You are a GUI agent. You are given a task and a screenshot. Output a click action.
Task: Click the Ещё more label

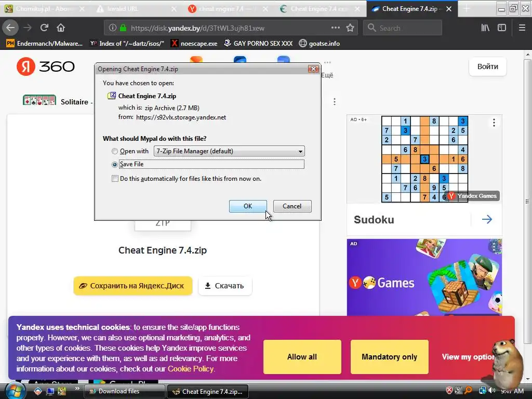327,75
